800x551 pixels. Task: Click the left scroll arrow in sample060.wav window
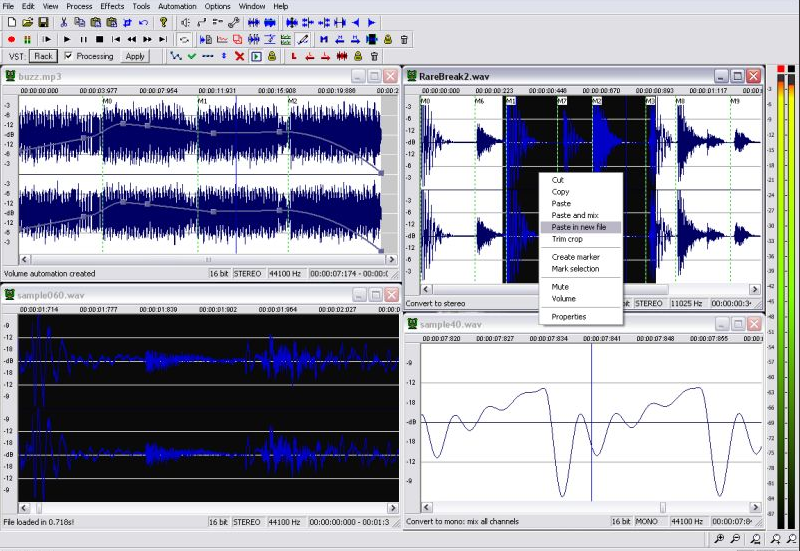coord(23,508)
